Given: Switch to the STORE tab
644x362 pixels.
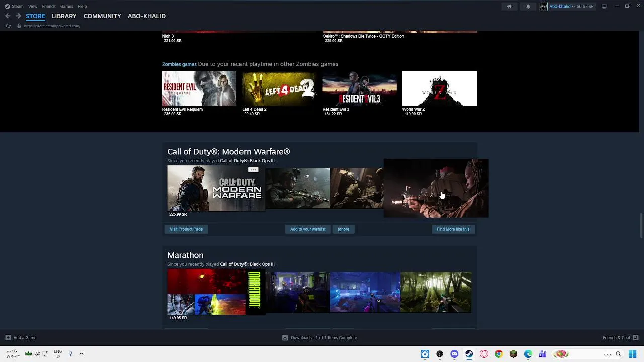Looking at the screenshot, I should [35, 16].
